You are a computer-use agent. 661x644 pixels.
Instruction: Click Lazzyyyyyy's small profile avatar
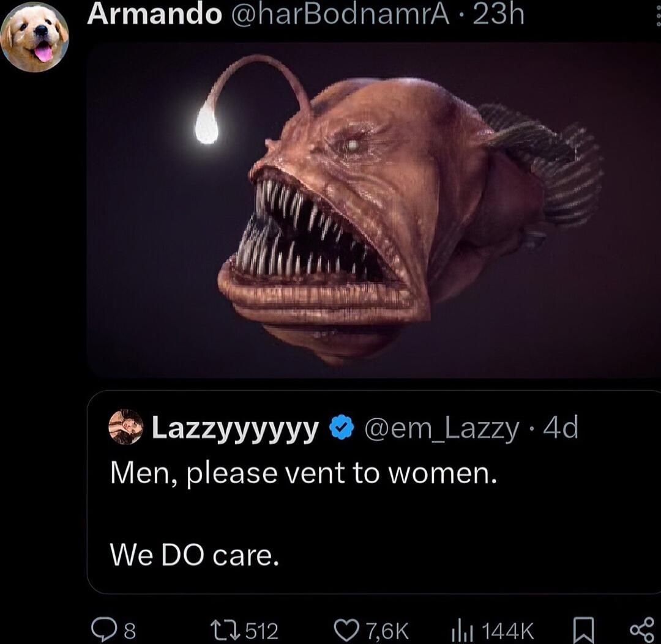(x=125, y=427)
